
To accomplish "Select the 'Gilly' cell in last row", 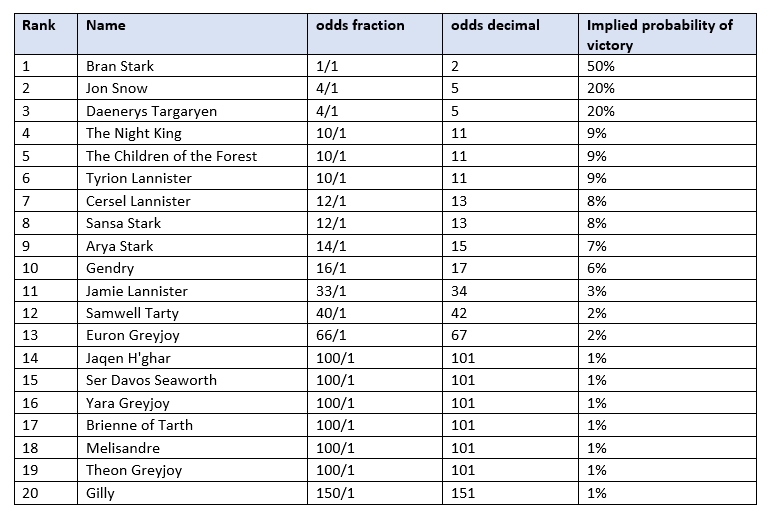I will 102,492.
